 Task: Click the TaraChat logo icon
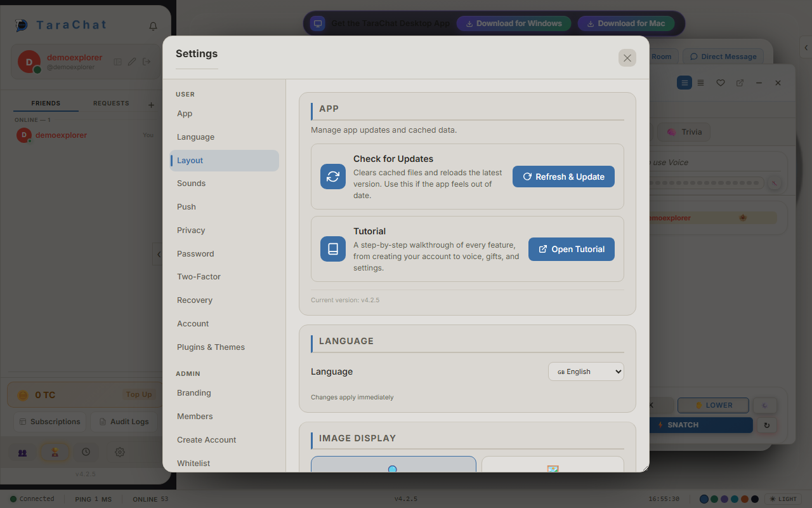tap(22, 25)
